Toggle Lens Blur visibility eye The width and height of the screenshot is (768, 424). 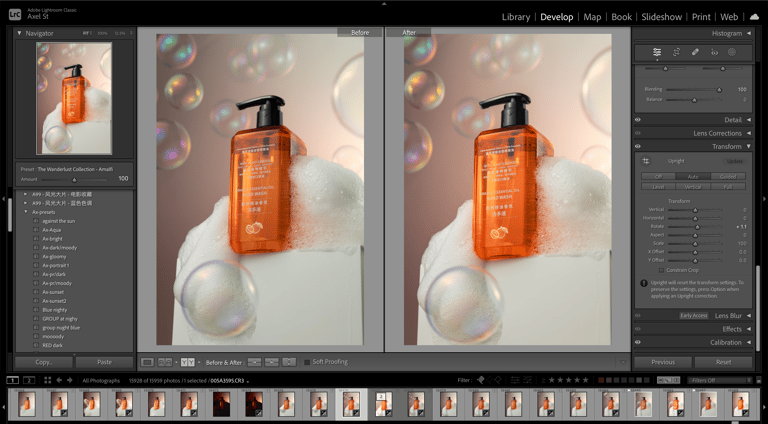[638, 316]
